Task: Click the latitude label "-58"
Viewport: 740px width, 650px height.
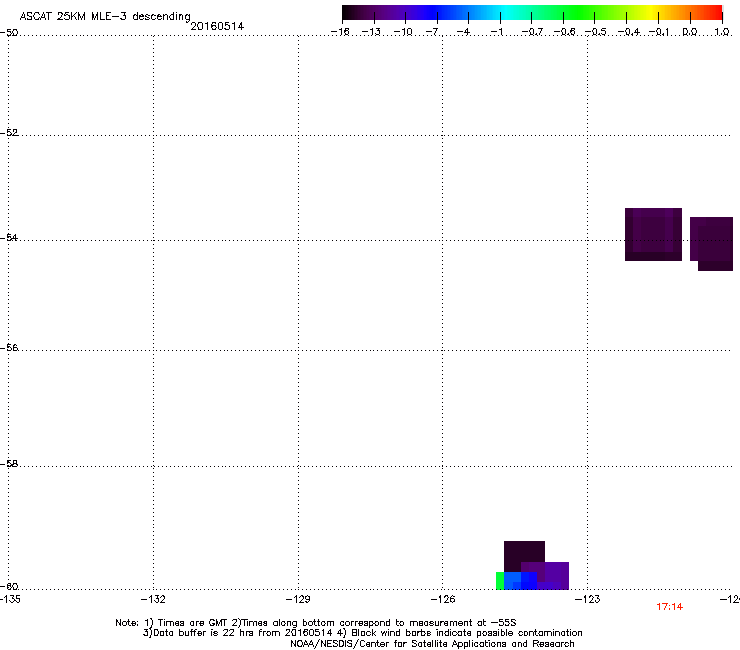Action: tap(9, 464)
